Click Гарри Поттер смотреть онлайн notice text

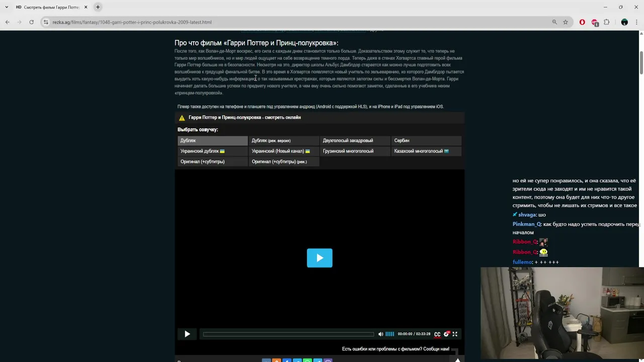pos(245,118)
